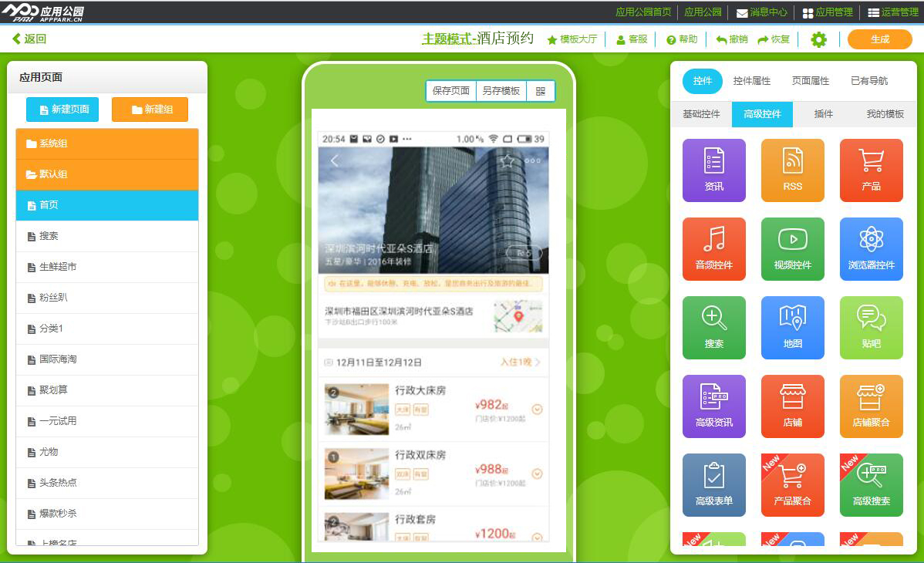The image size is (924, 563).
Task: Choose the 地图 map widget
Action: click(x=792, y=327)
